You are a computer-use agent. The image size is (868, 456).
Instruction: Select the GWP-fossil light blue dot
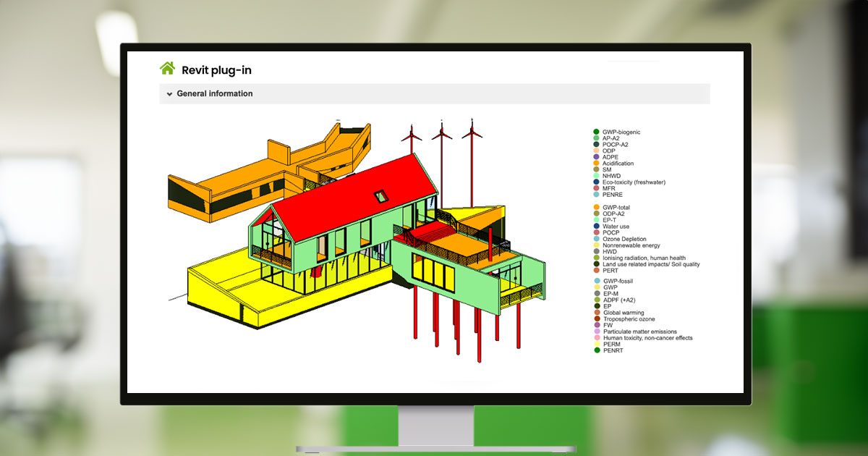click(596, 281)
